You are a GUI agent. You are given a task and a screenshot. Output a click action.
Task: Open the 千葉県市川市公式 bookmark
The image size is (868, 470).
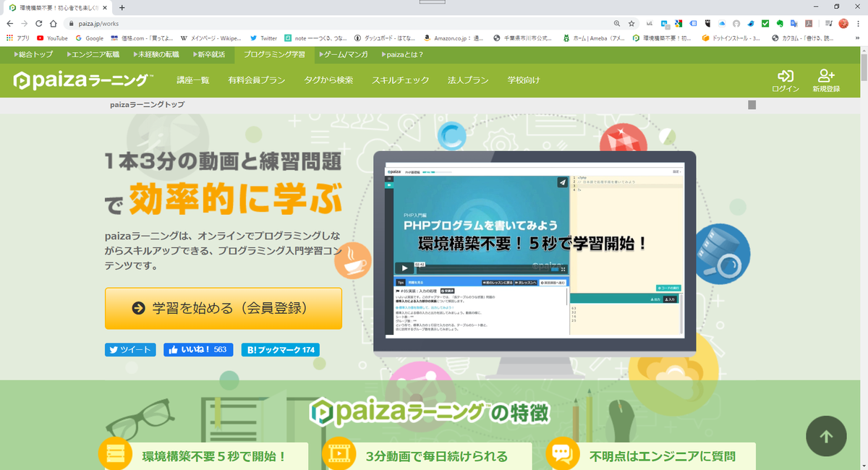tap(524, 38)
